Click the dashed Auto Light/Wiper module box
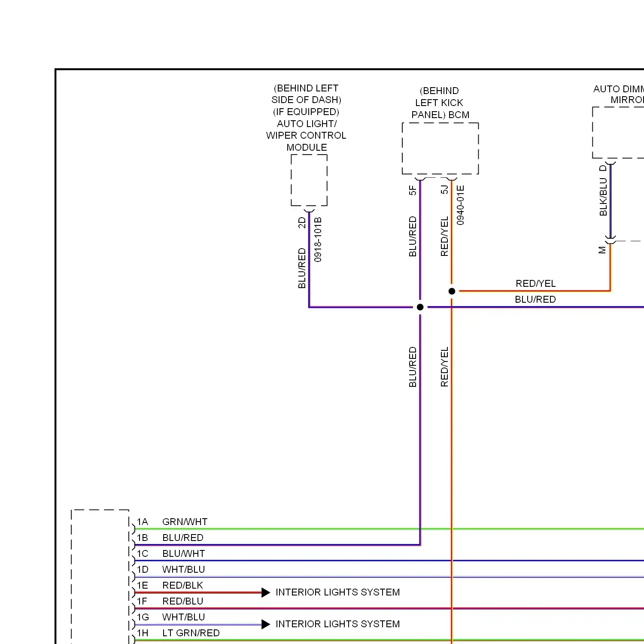 pos(309,180)
